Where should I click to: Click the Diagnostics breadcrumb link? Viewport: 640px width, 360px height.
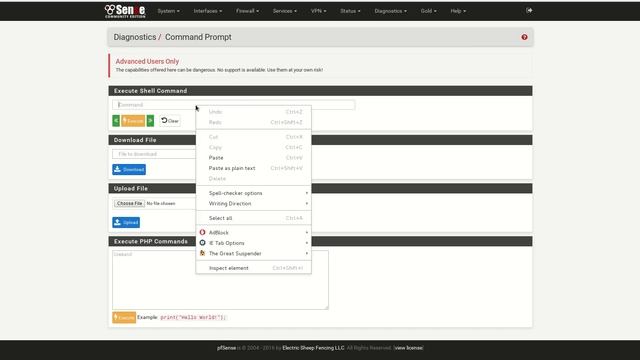[135, 37]
